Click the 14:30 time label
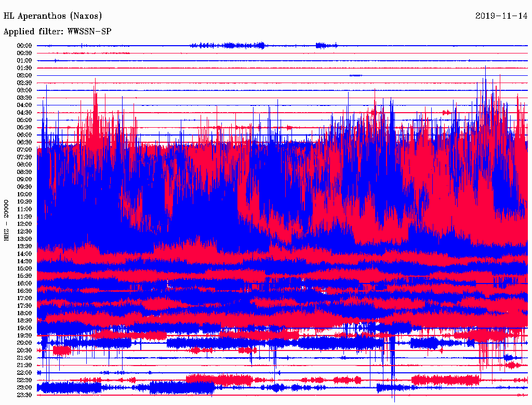Image resolution: width=532 pixels, height=405 pixels. 24,261
